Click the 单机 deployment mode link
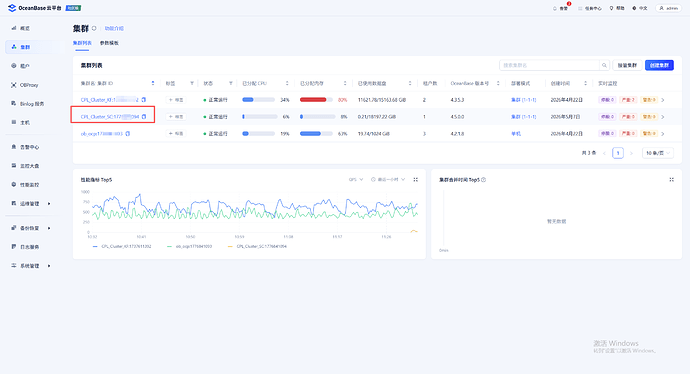Image resolution: width=690 pixels, height=374 pixels. coord(516,133)
